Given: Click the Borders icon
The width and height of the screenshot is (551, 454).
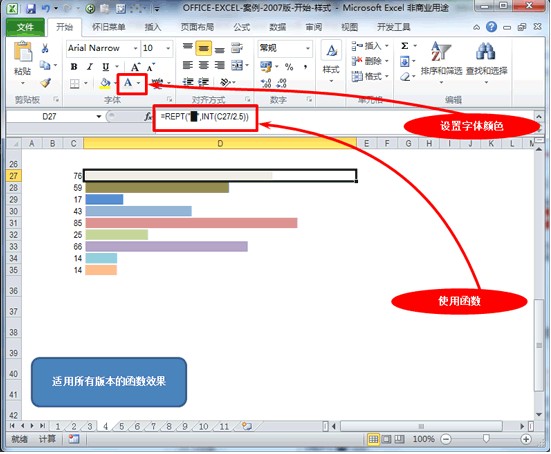Looking at the screenshot, I should coord(74,84).
